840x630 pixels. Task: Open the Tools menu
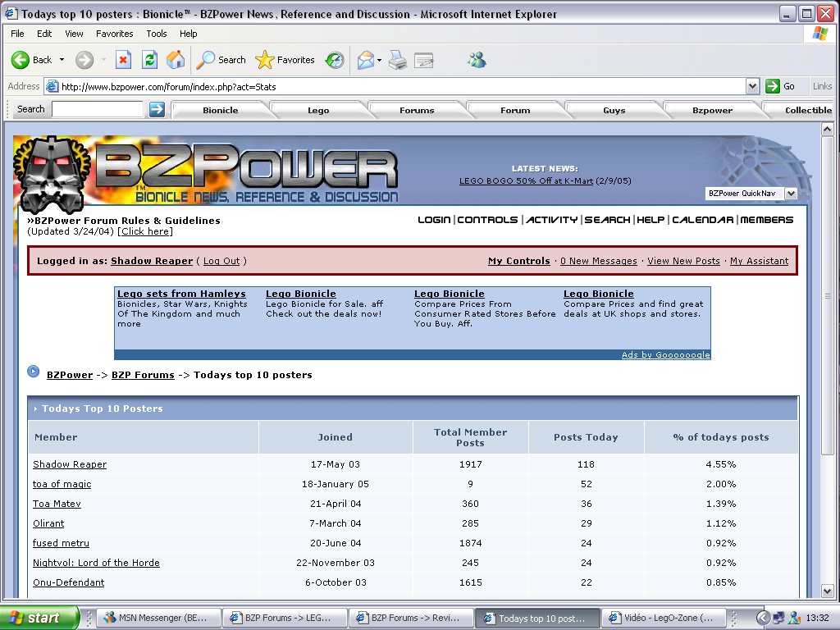click(x=157, y=34)
